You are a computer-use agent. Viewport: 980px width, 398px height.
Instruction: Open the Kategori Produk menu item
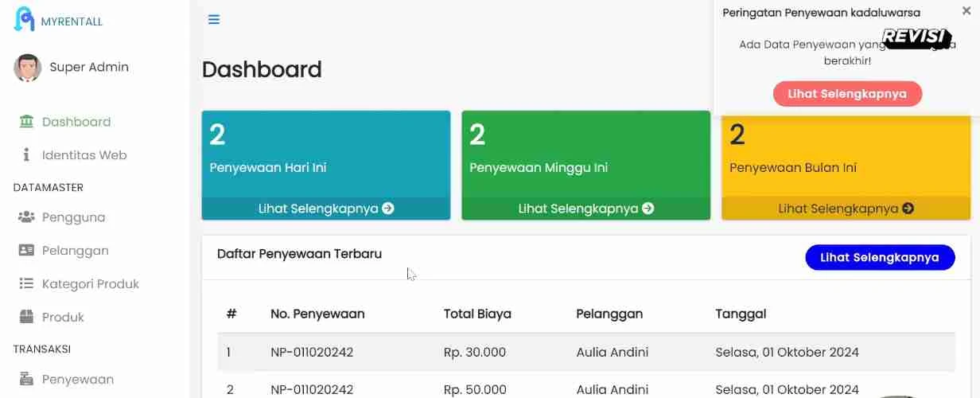click(x=91, y=284)
